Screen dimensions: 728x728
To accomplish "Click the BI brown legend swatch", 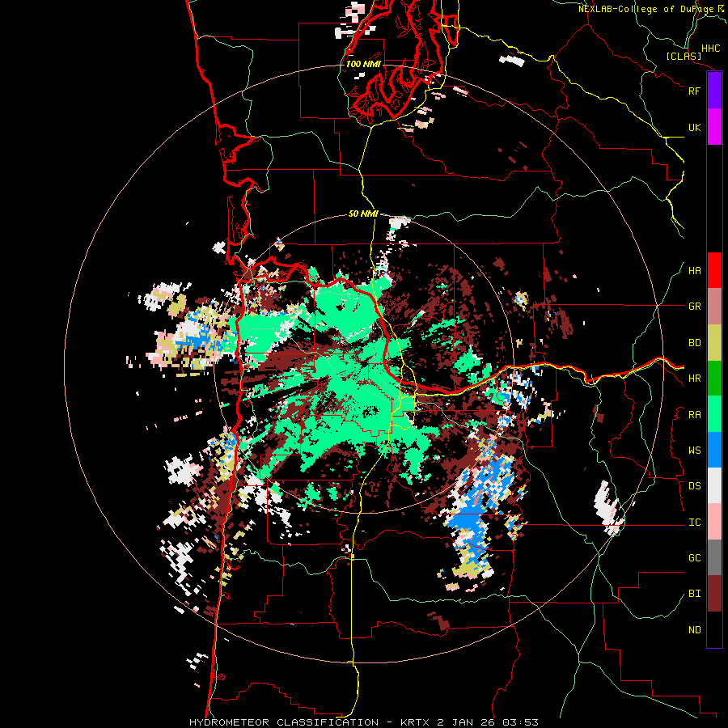I will 714,594.
